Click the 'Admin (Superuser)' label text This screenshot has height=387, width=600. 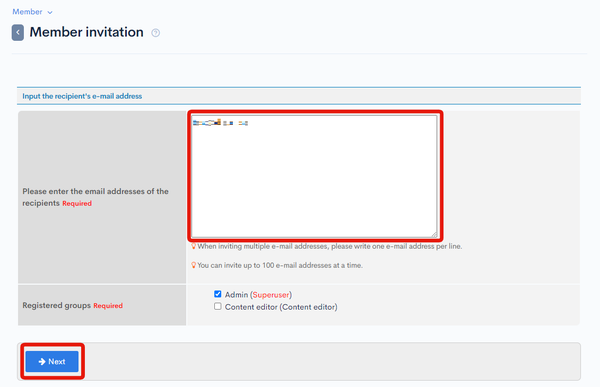click(258, 295)
